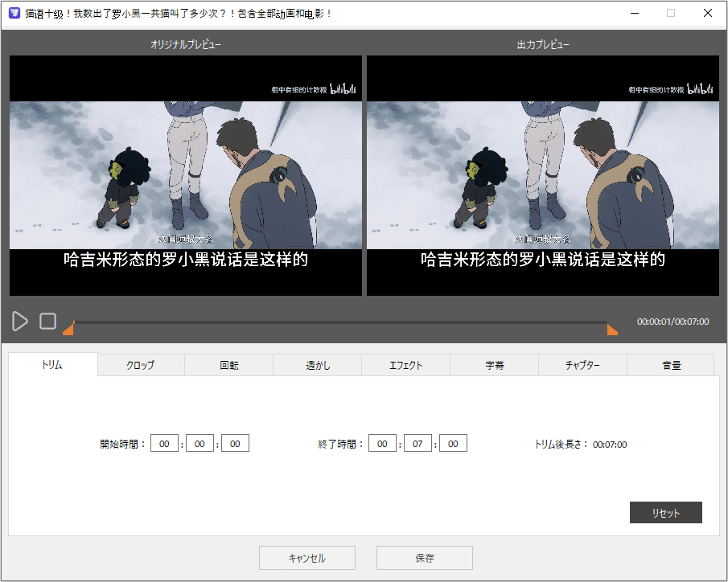Open the 回転 tab
Screen dimensions: 728x582
[229, 365]
